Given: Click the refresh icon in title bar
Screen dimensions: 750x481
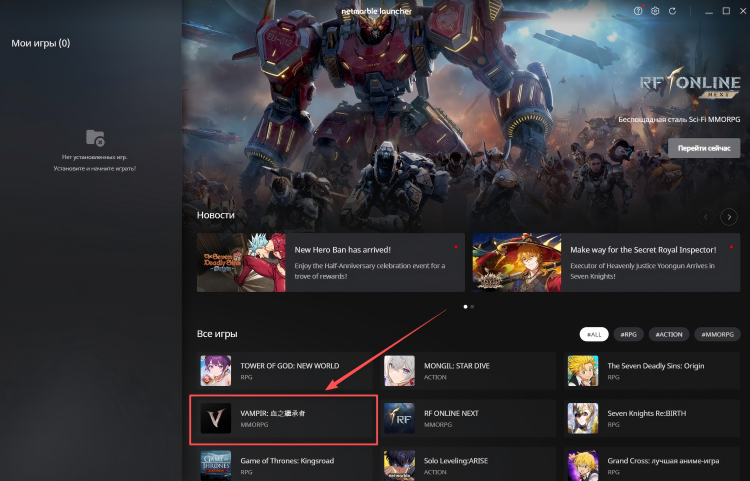Looking at the screenshot, I should (x=672, y=11).
